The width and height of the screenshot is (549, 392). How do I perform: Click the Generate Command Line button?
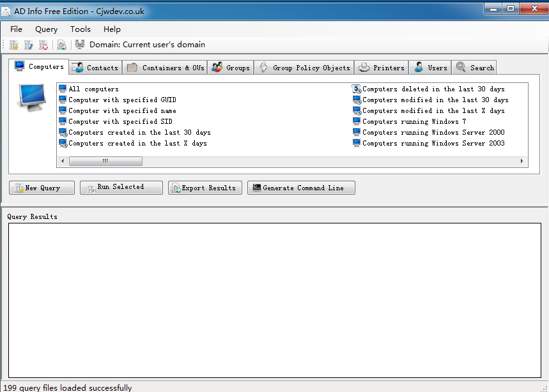pyautogui.click(x=301, y=188)
